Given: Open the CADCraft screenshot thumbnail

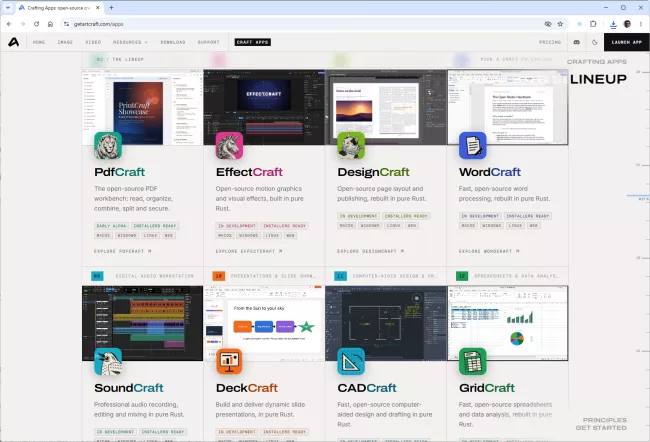Looking at the screenshot, I should [x=386, y=323].
